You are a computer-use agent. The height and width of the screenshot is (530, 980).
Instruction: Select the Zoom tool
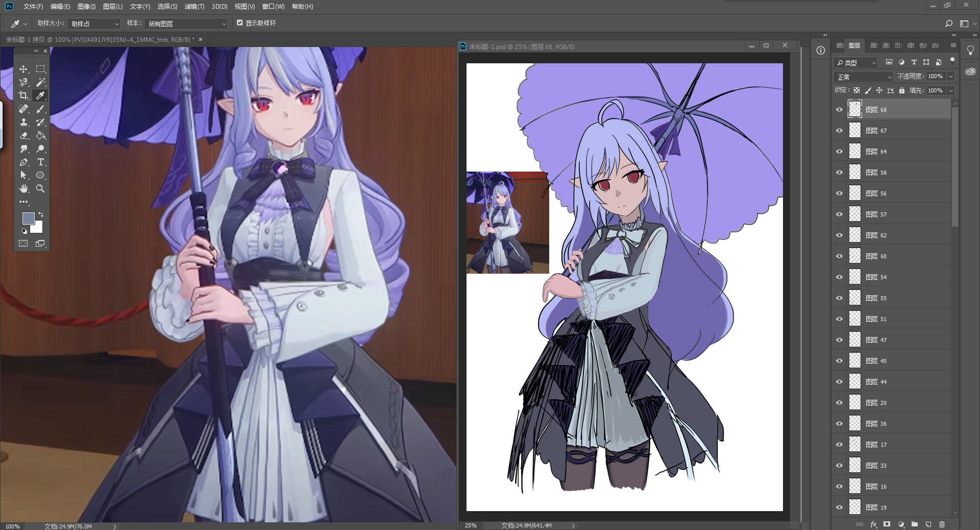coord(40,188)
